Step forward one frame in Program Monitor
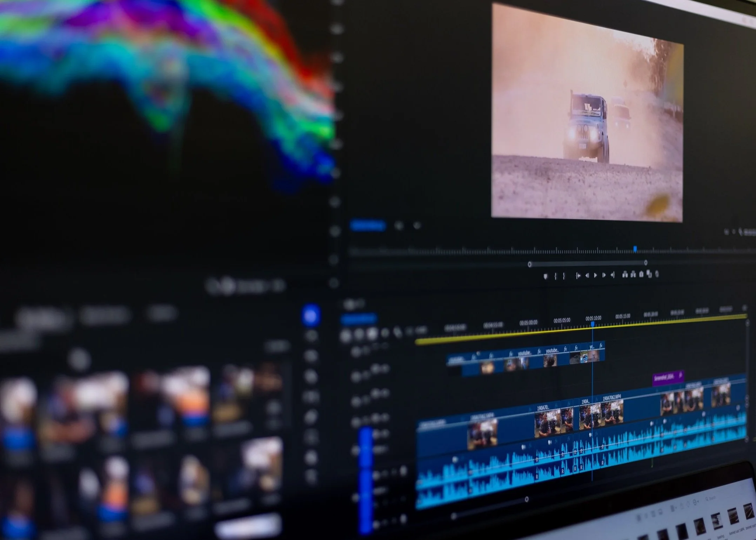This screenshot has height=540, width=756. [x=604, y=275]
